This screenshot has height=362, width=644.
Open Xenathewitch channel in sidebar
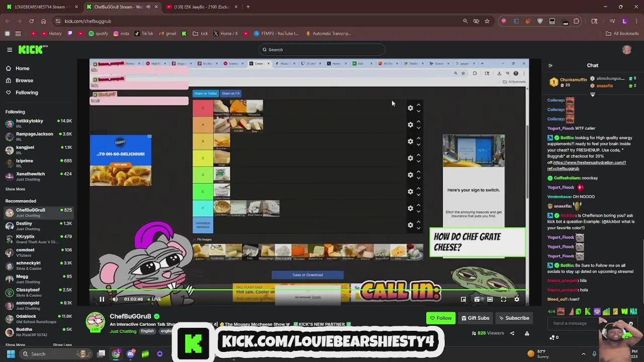pos(38,176)
